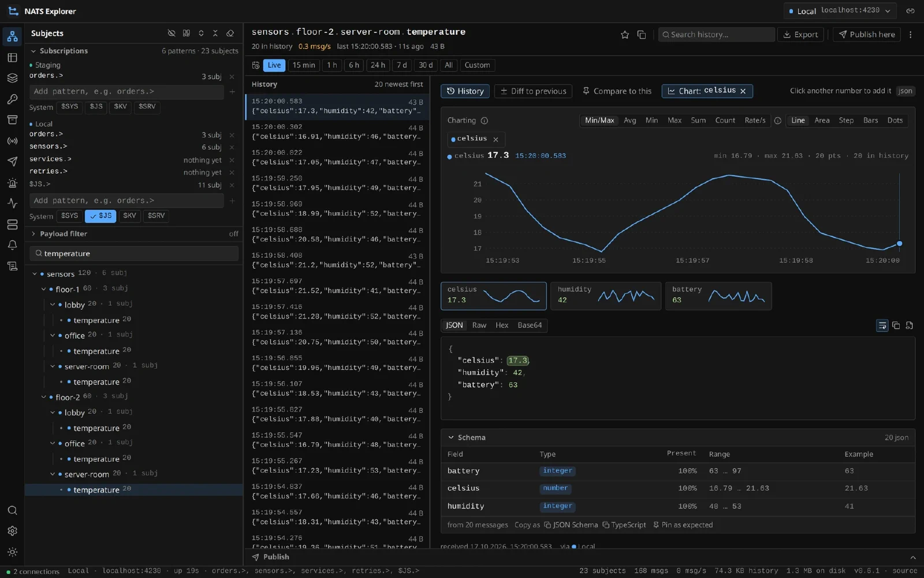Copy the payload using the copy icon above JSON

[896, 325]
